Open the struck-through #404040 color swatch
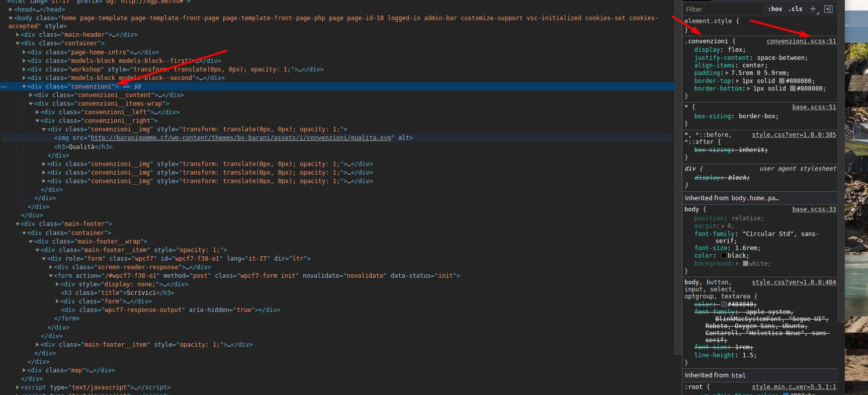 tap(724, 304)
